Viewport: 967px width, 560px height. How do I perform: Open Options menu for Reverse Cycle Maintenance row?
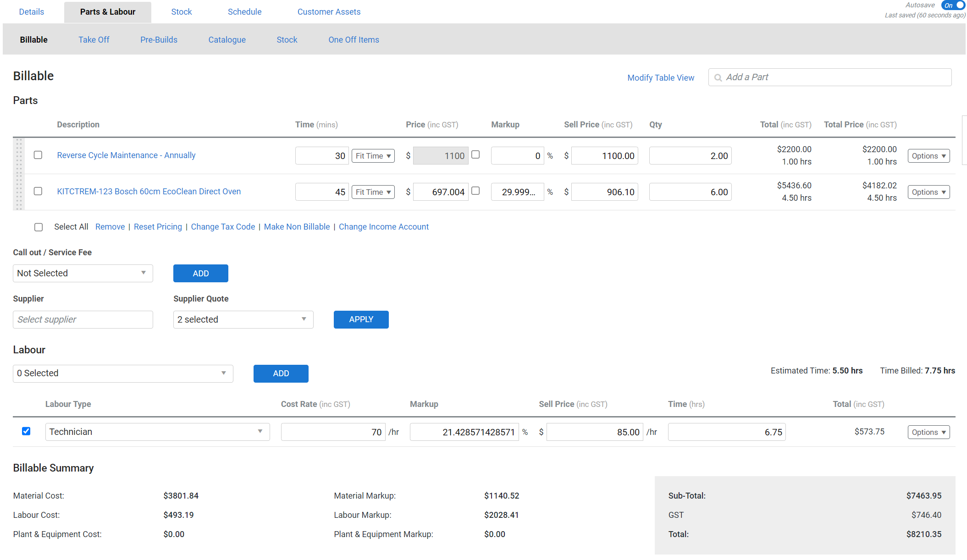click(x=928, y=156)
